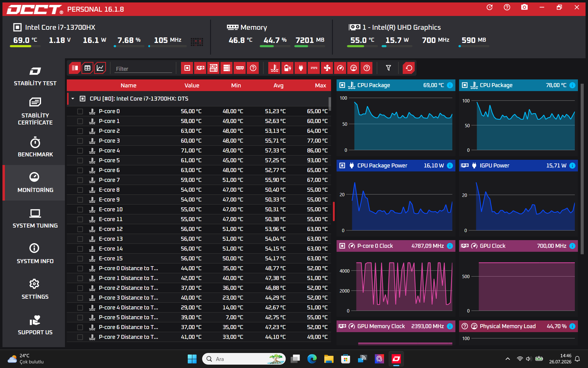Show hidden system tray icons
Viewport: 588px width, 368px height.
pos(507,359)
